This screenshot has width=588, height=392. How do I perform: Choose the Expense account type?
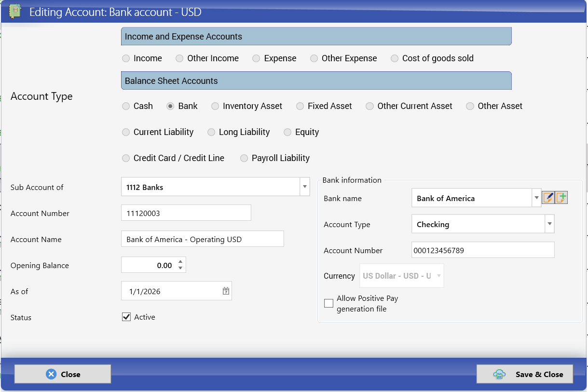[257, 58]
